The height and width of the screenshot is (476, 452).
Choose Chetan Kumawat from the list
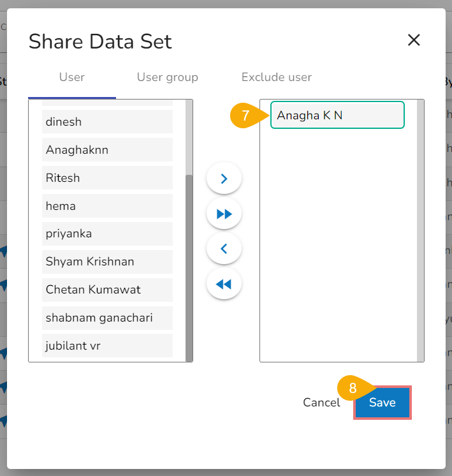pos(107,290)
